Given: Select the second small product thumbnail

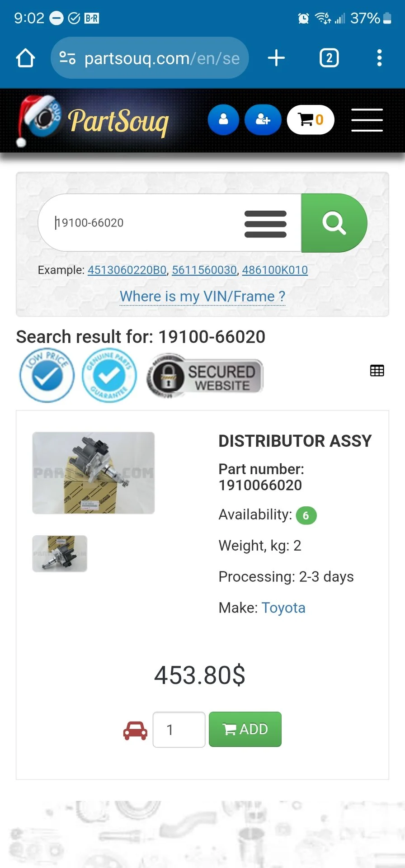Looking at the screenshot, I should pos(60,554).
